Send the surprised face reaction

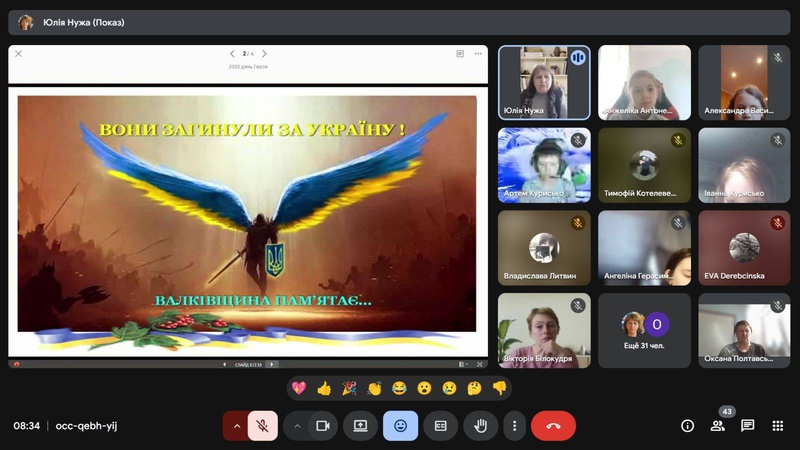[424, 388]
